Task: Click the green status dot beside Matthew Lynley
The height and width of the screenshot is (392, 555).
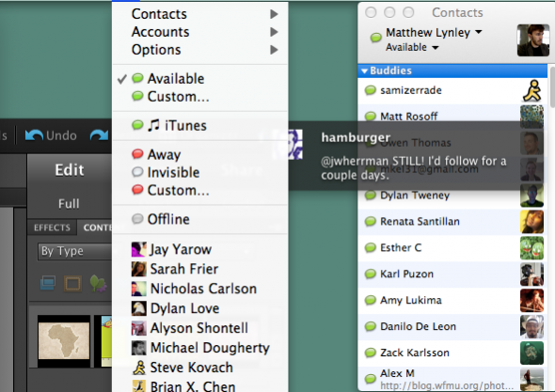Action: [375, 37]
